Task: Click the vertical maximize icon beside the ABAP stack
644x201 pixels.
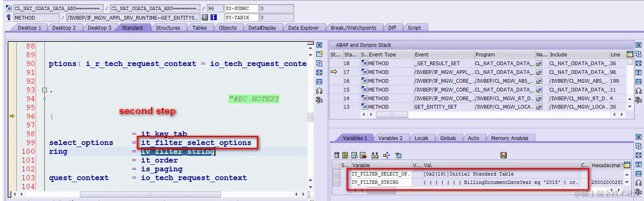Action: pyautogui.click(x=639, y=72)
